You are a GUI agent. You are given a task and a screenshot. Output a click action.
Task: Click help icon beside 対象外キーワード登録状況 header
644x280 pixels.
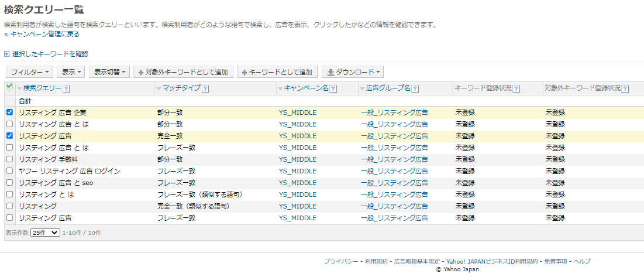[625, 88]
